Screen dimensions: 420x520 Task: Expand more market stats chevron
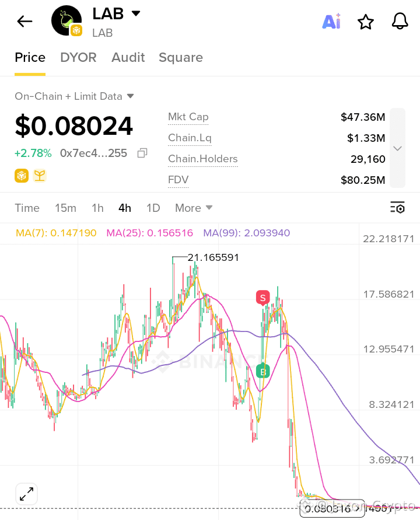(x=397, y=148)
